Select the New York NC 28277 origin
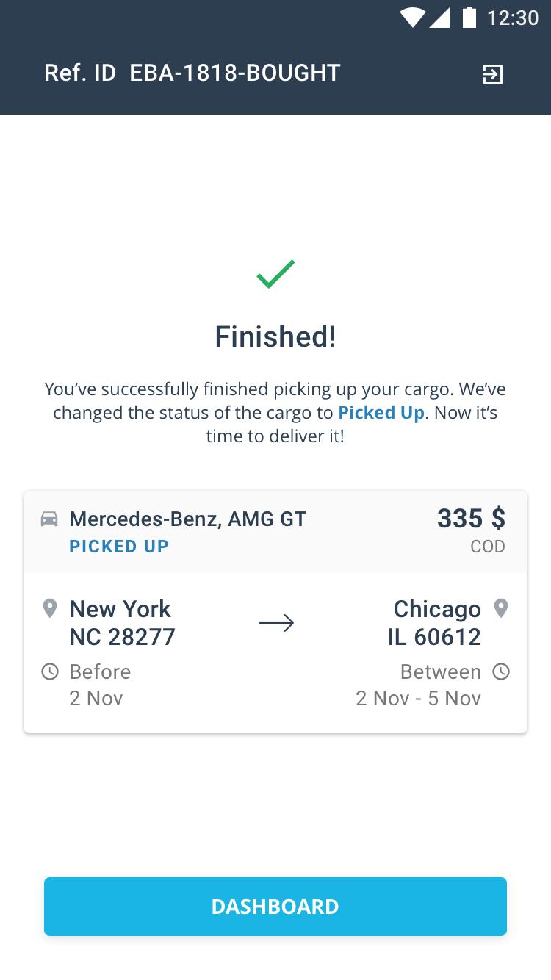The image size is (551, 980). [x=122, y=622]
